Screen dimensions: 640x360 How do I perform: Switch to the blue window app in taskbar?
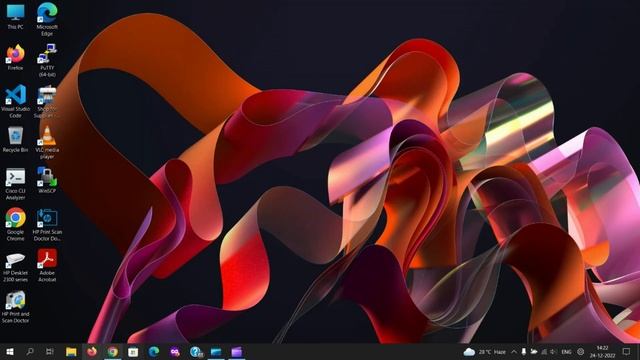coord(216,351)
